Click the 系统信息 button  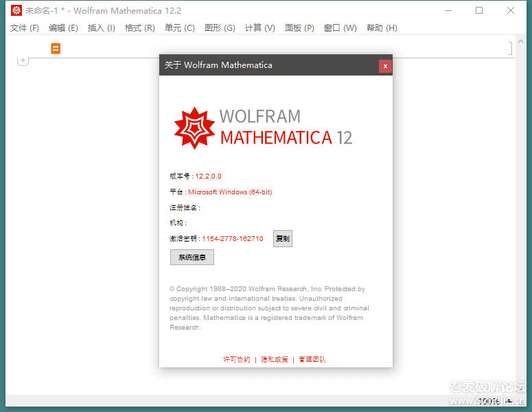pyautogui.click(x=192, y=257)
